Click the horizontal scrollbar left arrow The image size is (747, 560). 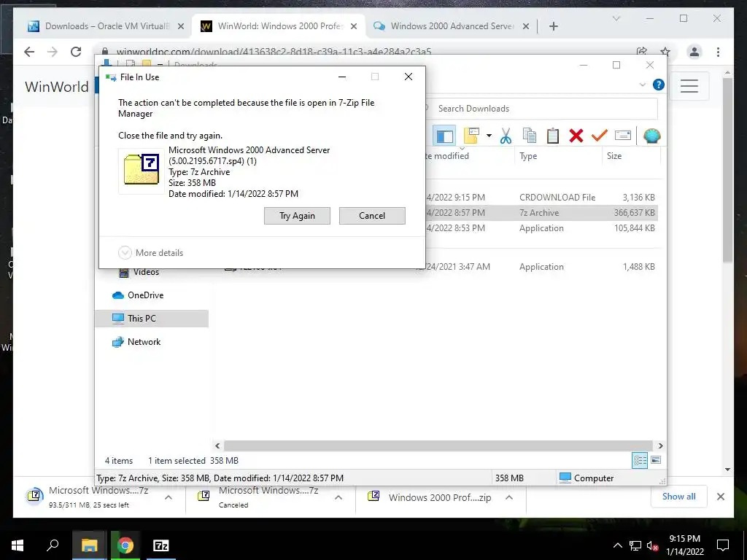tap(217, 446)
